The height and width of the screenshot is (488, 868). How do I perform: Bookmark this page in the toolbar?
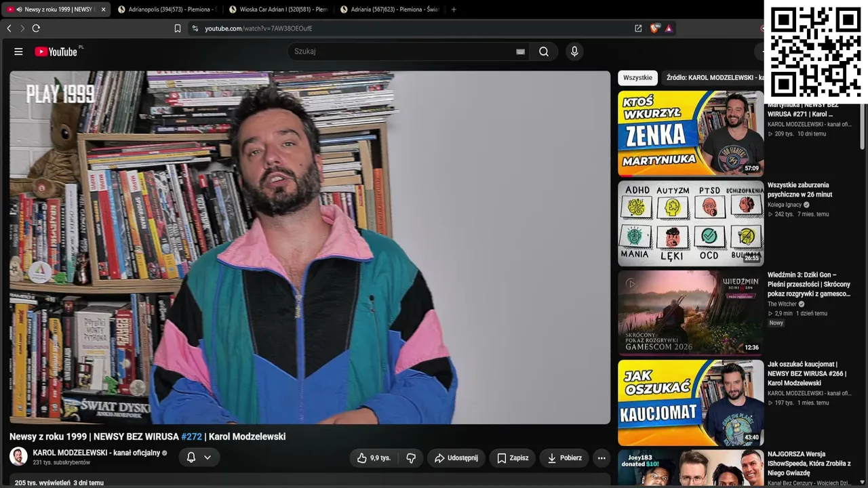pos(178,28)
